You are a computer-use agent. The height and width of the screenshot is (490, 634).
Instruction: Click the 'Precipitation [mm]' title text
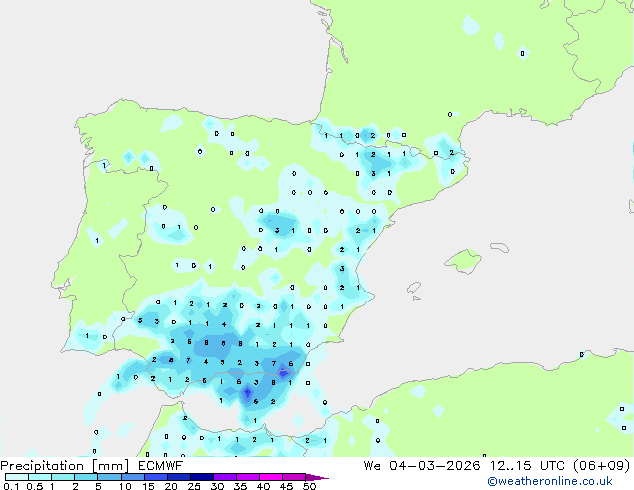[x=65, y=466]
